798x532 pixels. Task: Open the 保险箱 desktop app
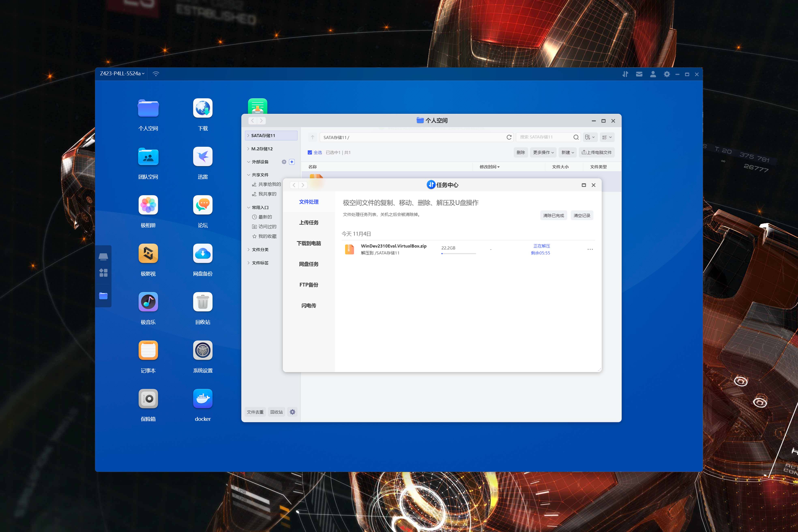click(148, 399)
